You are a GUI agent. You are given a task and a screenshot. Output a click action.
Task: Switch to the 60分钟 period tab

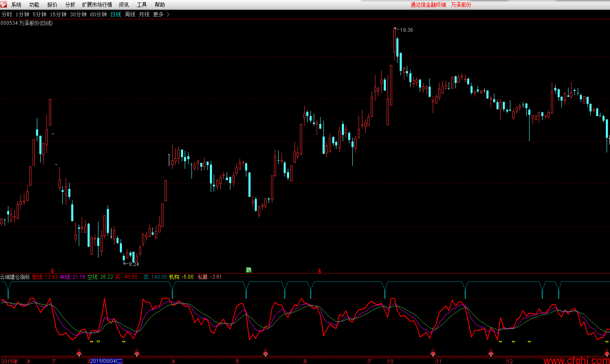[98, 14]
